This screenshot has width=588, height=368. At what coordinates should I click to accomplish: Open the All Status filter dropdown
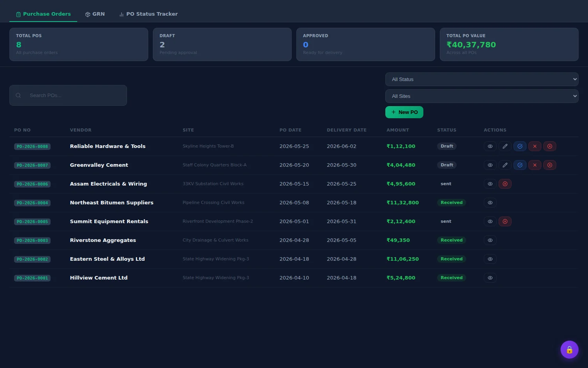coord(482,79)
